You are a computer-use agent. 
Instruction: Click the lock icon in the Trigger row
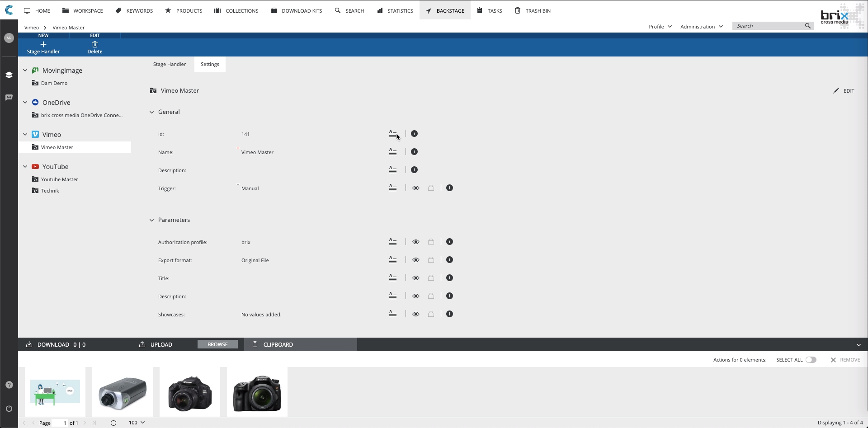(x=431, y=188)
